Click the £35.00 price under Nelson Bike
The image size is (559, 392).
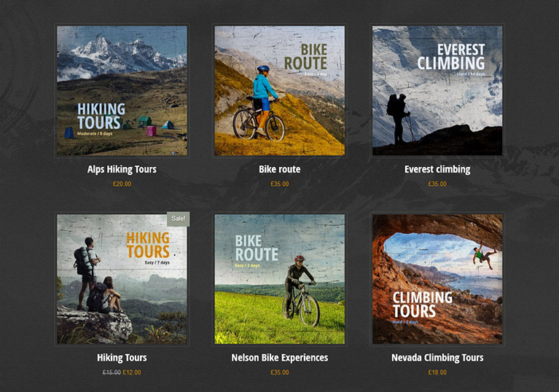[280, 372]
